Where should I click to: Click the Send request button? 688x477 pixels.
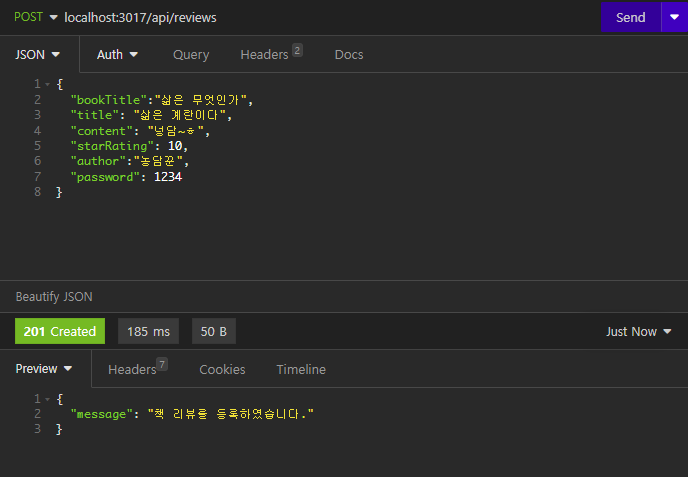pos(631,18)
